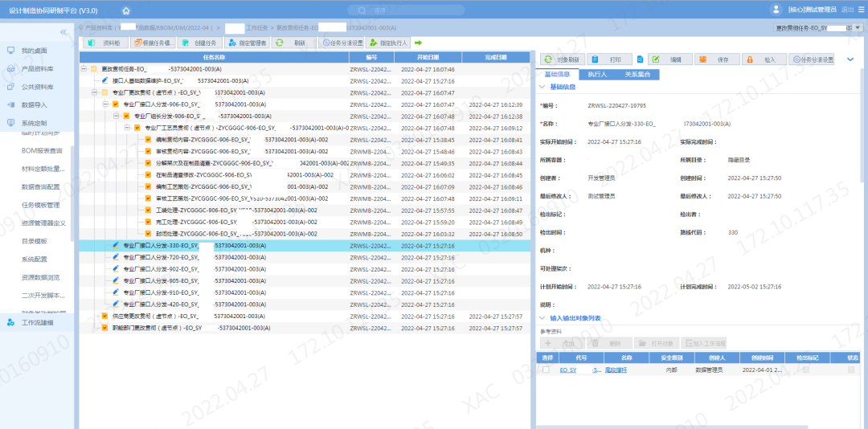Click the 打印 print toolbar button
This screenshot has height=429, width=868.
click(608, 59)
